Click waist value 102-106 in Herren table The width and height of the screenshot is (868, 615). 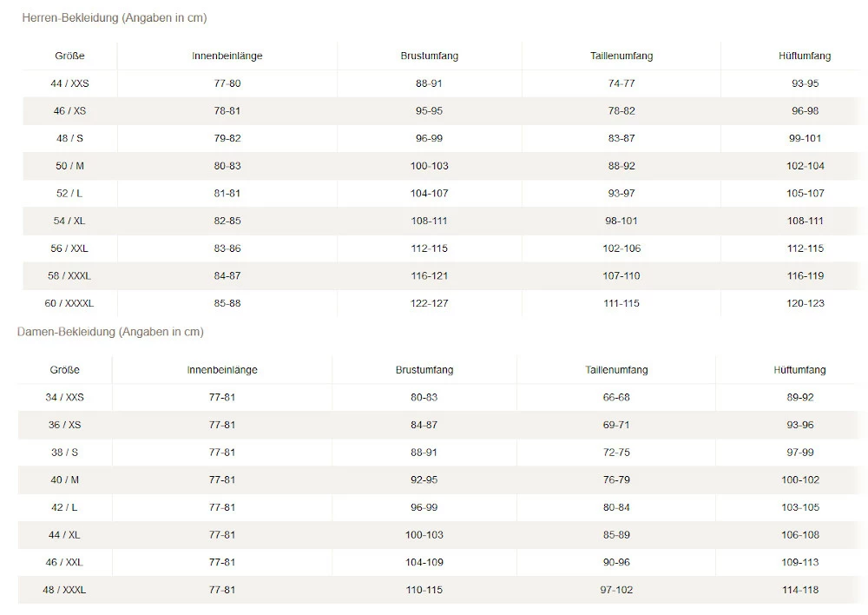tap(621, 248)
